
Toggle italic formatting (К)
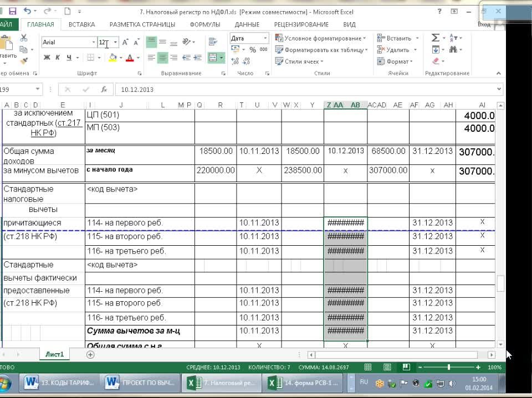point(58,58)
